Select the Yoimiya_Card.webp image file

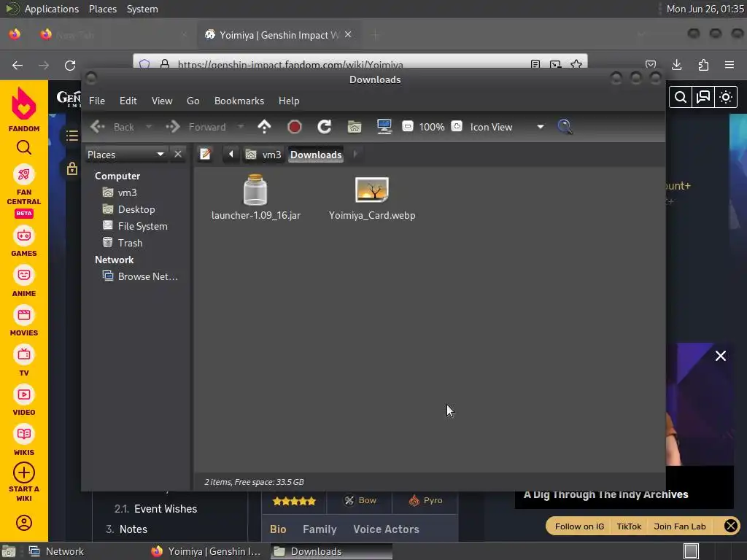(x=372, y=197)
